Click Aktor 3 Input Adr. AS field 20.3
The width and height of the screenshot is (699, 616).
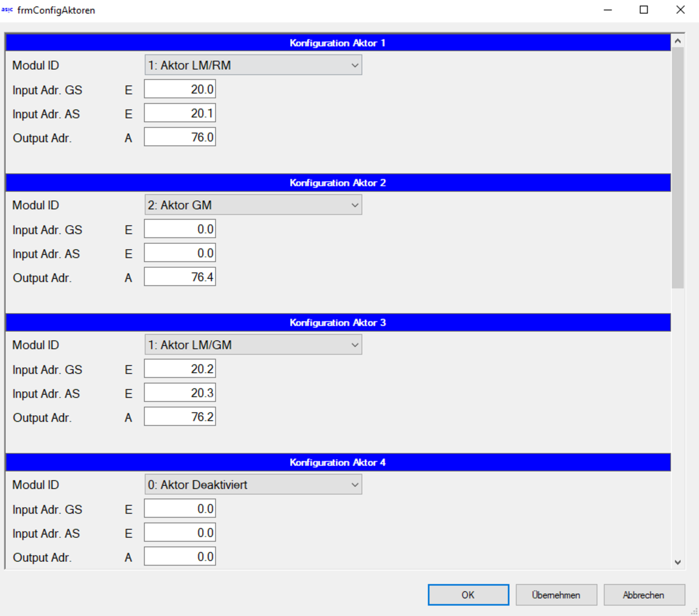point(180,393)
